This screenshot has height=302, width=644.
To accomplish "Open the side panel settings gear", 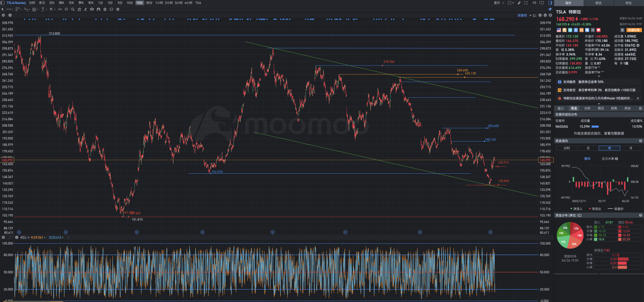I will (x=640, y=108).
